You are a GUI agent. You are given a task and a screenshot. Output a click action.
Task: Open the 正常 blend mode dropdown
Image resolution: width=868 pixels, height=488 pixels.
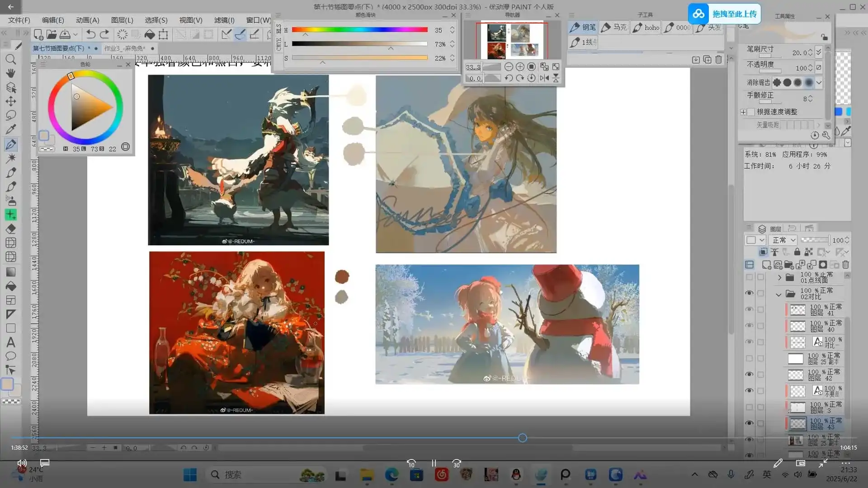pos(783,240)
